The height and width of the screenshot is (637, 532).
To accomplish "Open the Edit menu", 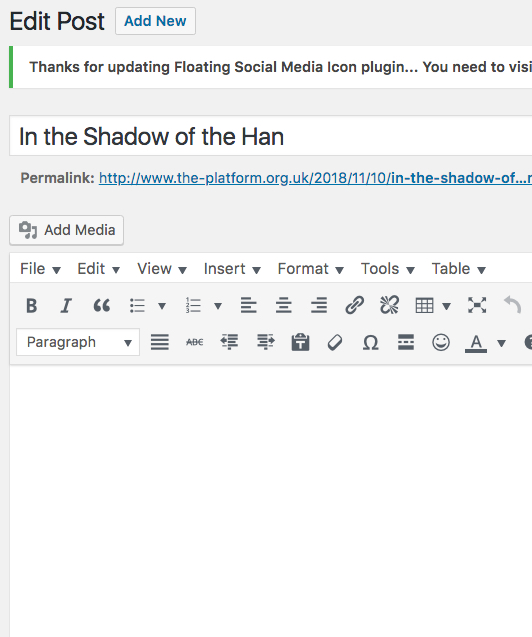I will coord(98,269).
